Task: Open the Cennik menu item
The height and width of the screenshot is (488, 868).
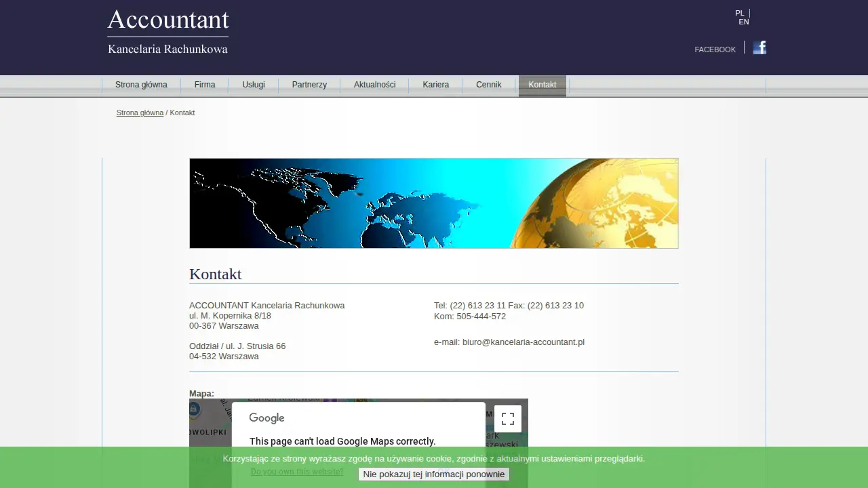Action: [x=488, y=85]
